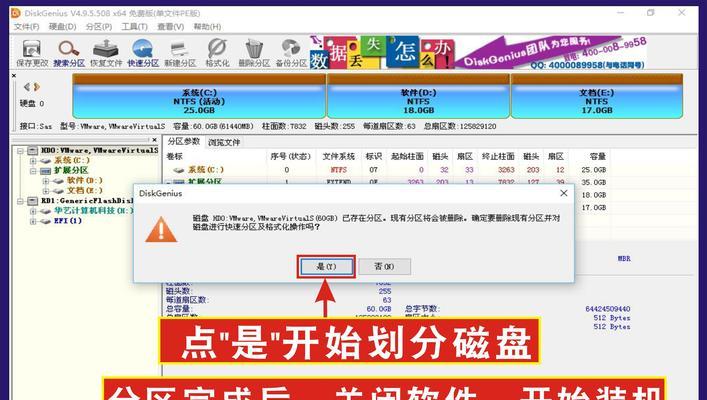707x400 pixels.
Task: Click the 60.0GB total capacity value
Action: [x=379, y=309]
